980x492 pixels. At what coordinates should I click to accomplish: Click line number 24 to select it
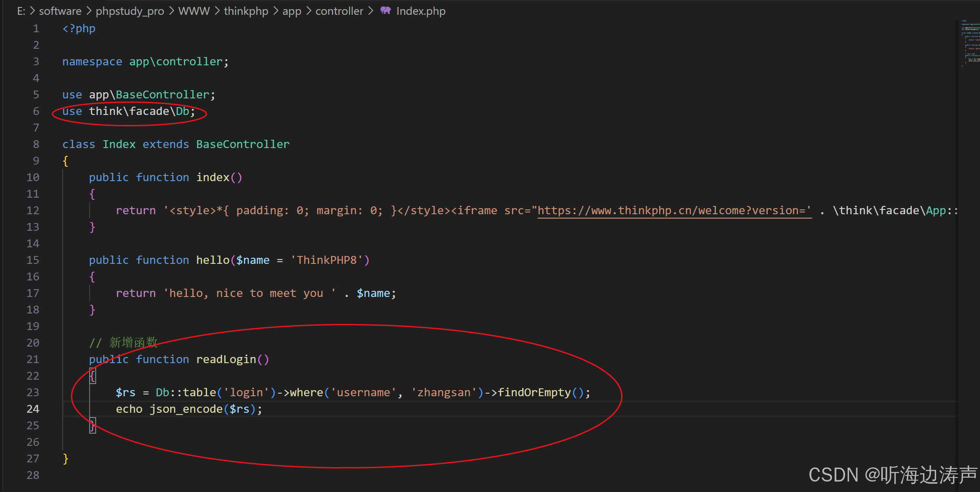pyautogui.click(x=32, y=409)
